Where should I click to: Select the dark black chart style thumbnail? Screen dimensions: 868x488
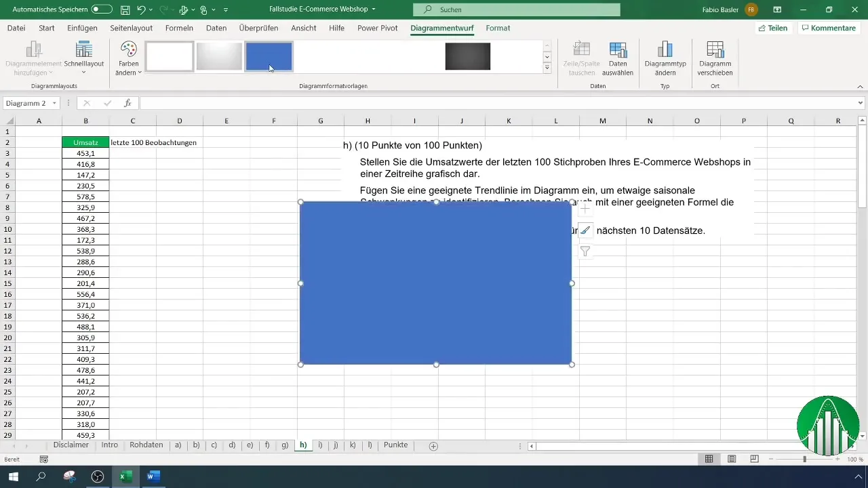(468, 56)
